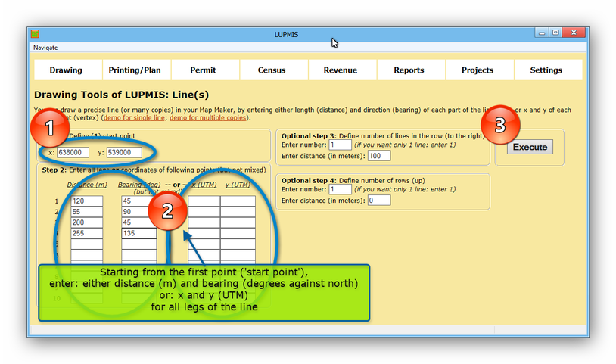Screen dimensions: 616x364
Task: Click distance field containing 120
Action: pos(87,201)
